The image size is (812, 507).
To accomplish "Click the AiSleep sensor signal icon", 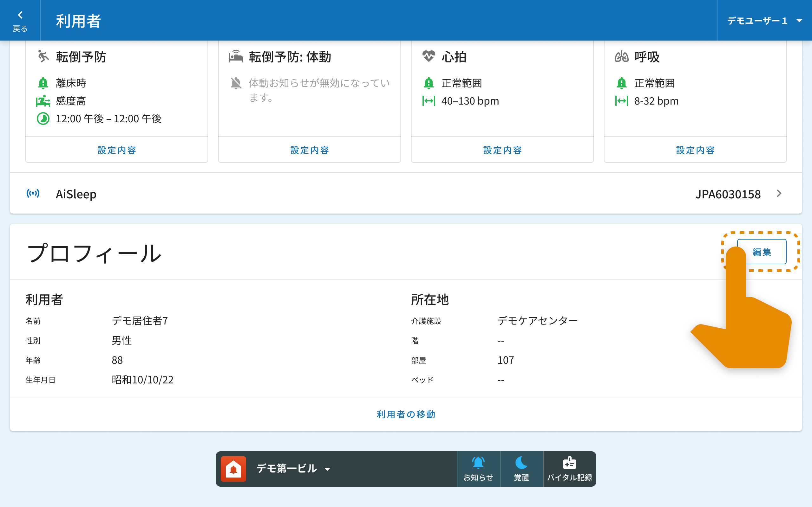I will pyautogui.click(x=33, y=194).
